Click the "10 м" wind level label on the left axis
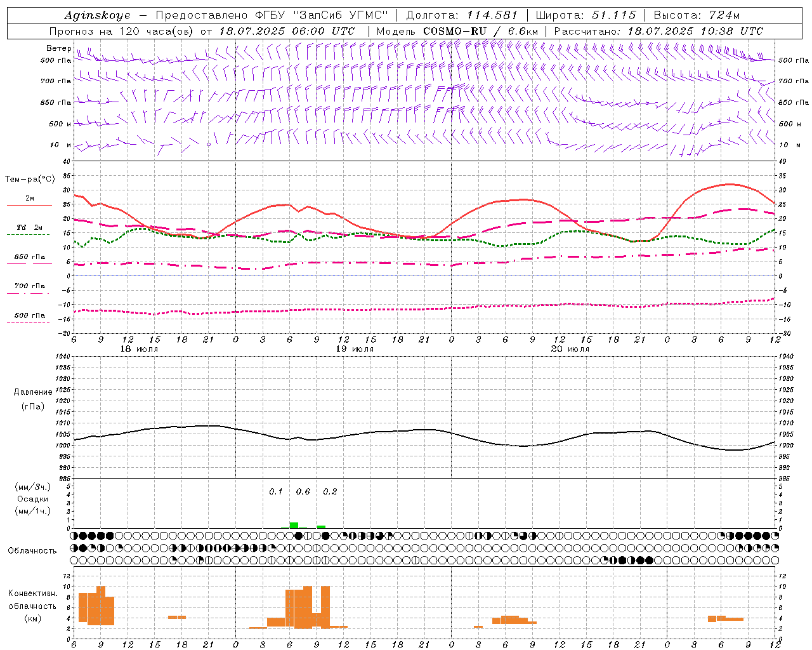 point(61,145)
